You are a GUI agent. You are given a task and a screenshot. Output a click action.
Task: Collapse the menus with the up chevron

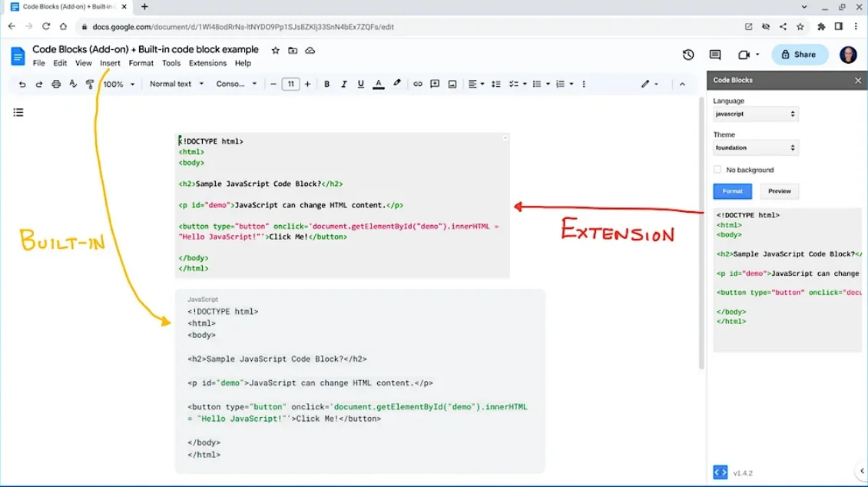coord(682,84)
